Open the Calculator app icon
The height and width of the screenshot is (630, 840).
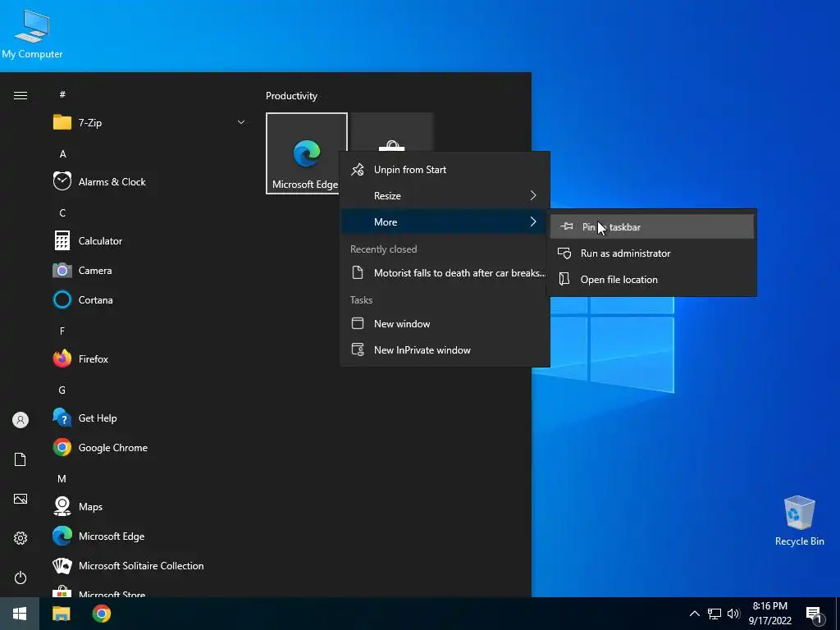pyautogui.click(x=62, y=240)
